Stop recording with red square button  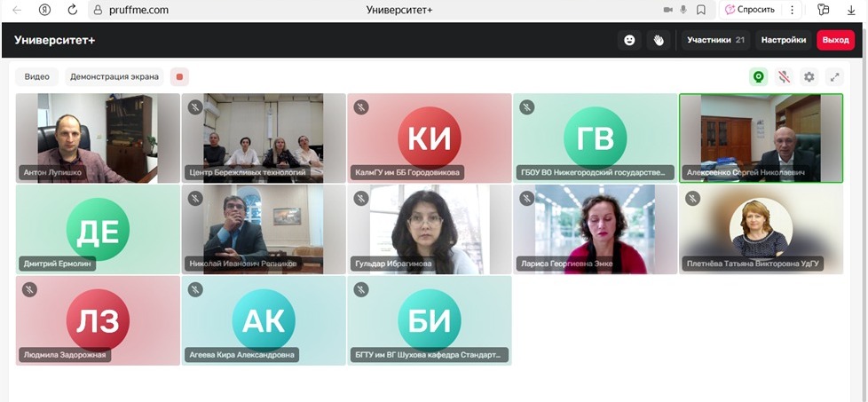[x=179, y=77]
